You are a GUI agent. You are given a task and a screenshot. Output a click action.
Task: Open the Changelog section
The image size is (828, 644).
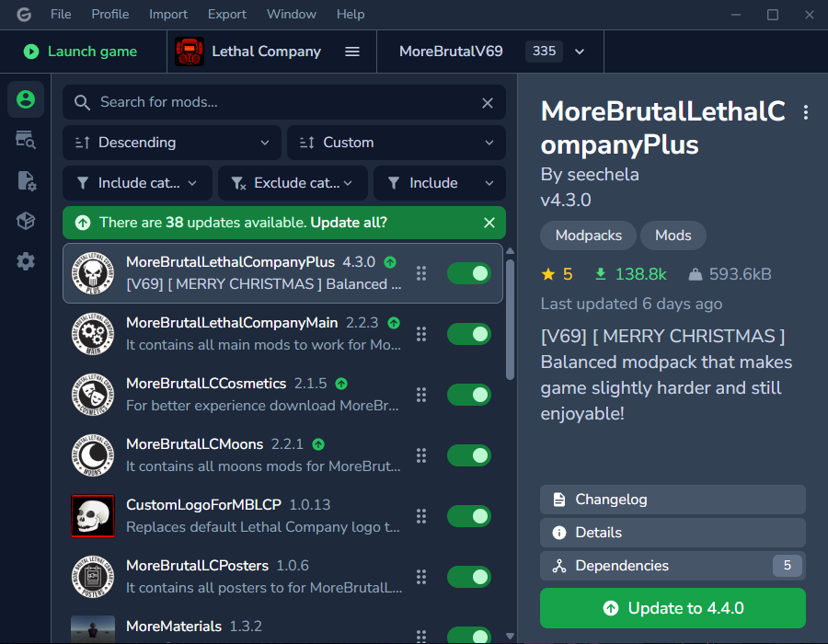[673, 500]
